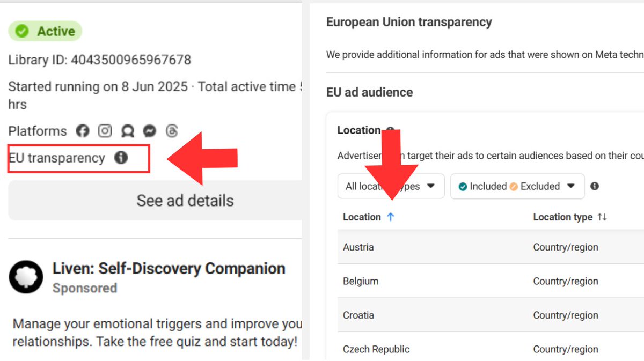Screen dimensions: 644x361
Task: Open the All location types dropdown
Action: (391, 186)
